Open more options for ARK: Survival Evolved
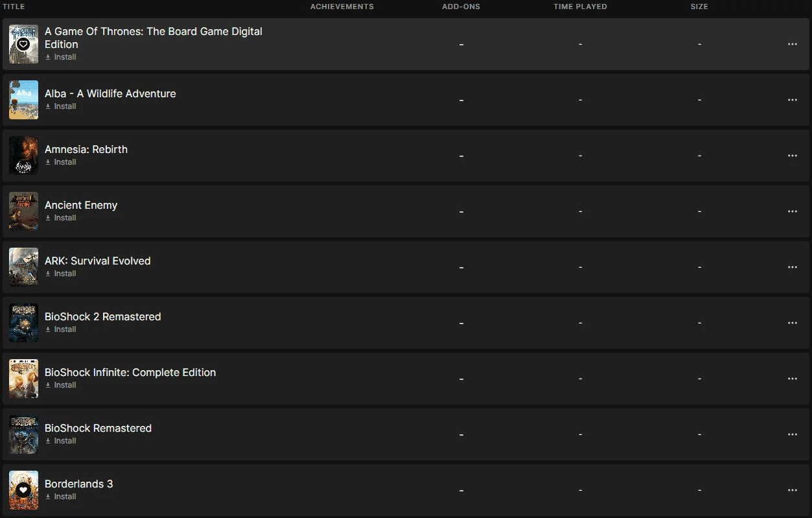Image resolution: width=812 pixels, height=518 pixels. (x=792, y=267)
